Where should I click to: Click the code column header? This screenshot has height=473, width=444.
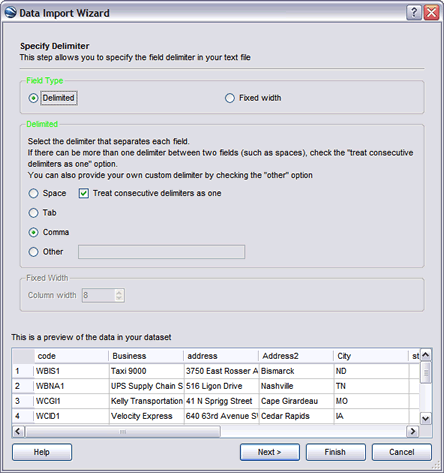[71, 356]
